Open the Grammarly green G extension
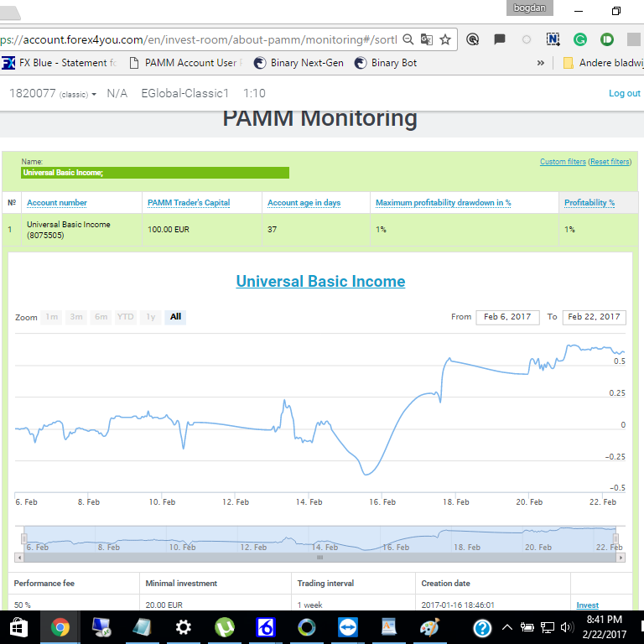The image size is (644, 644). (x=580, y=39)
